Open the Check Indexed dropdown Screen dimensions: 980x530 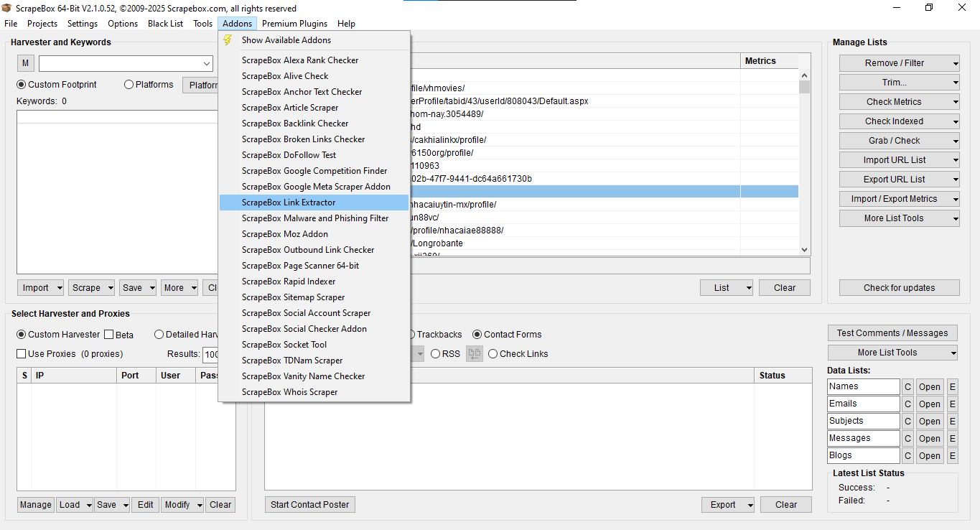900,121
